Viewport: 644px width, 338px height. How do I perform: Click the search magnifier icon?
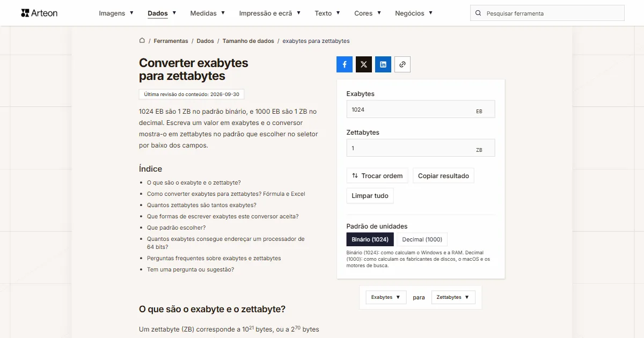pyautogui.click(x=478, y=13)
